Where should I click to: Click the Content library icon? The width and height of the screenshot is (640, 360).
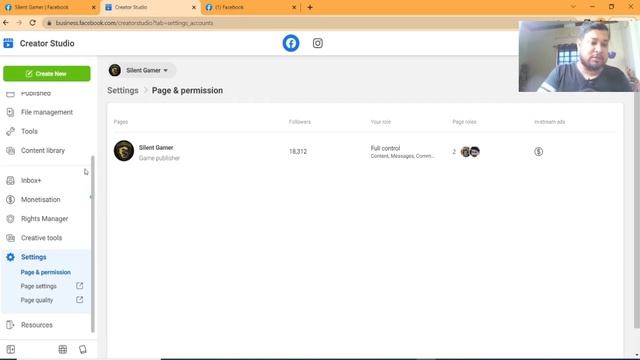click(10, 151)
